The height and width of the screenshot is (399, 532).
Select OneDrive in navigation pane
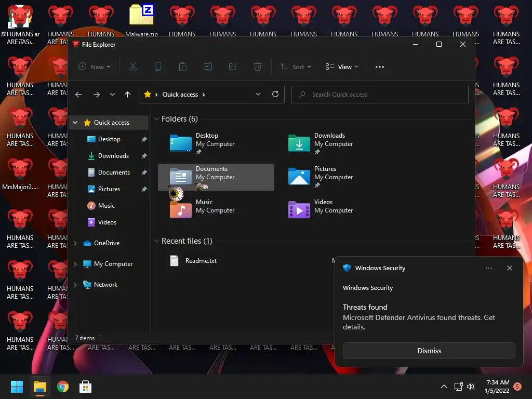click(107, 243)
